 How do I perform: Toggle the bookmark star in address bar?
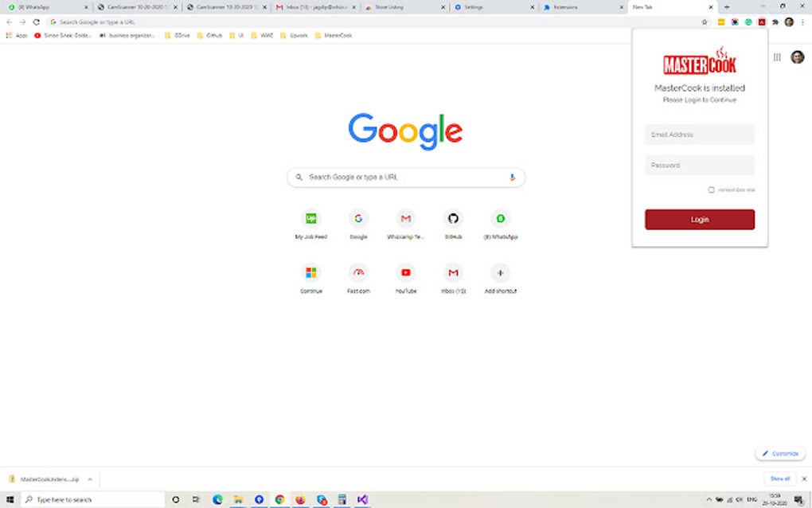click(x=705, y=21)
